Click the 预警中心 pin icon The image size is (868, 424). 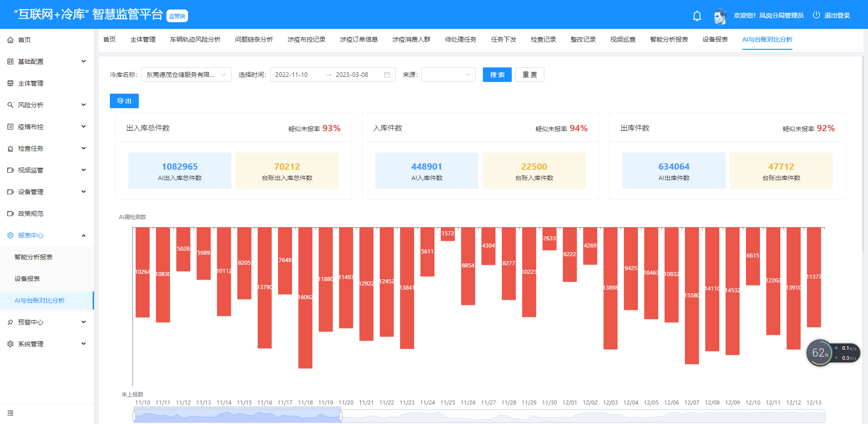10,322
